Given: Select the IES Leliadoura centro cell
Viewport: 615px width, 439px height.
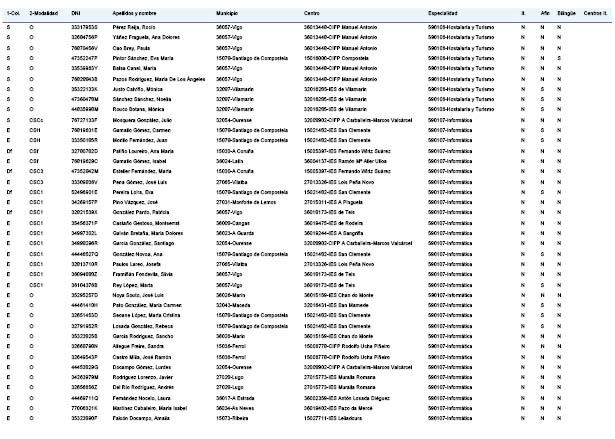Looking at the screenshot, I should click(x=333, y=418).
